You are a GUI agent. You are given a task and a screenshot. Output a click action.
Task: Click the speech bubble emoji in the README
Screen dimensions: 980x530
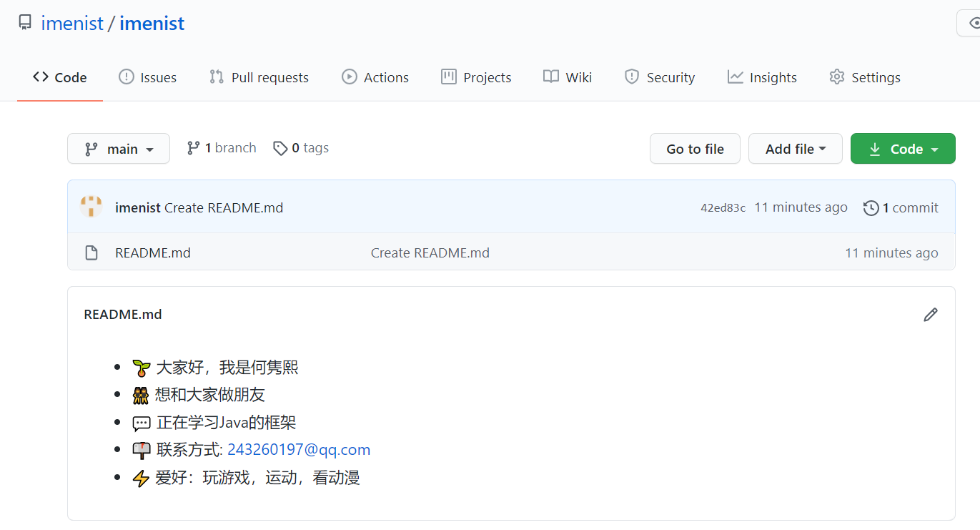point(142,423)
